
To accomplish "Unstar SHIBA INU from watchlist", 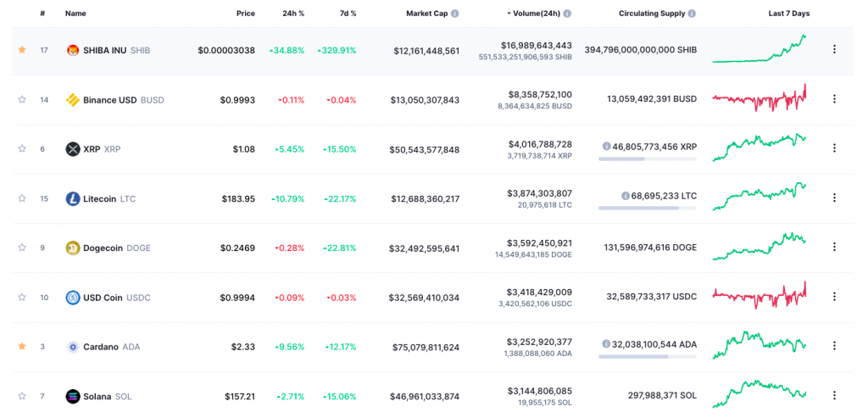I will point(22,50).
